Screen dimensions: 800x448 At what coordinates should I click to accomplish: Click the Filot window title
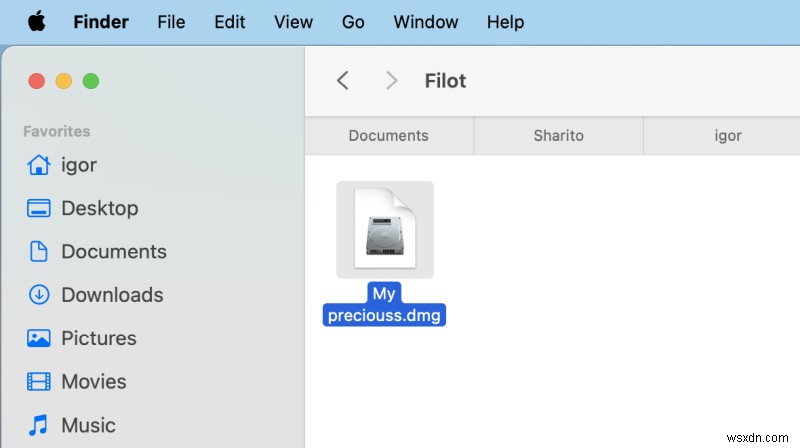[x=445, y=81]
